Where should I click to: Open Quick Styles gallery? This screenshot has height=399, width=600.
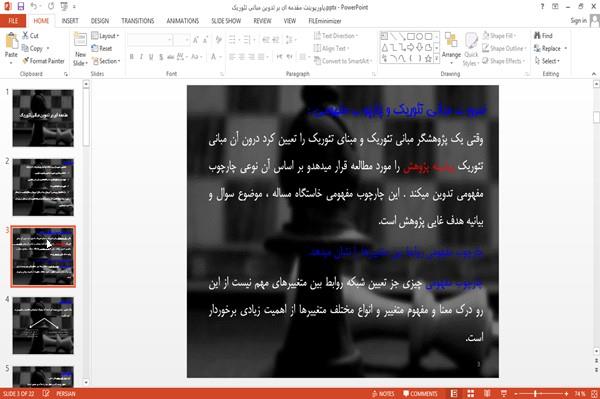click(471, 49)
